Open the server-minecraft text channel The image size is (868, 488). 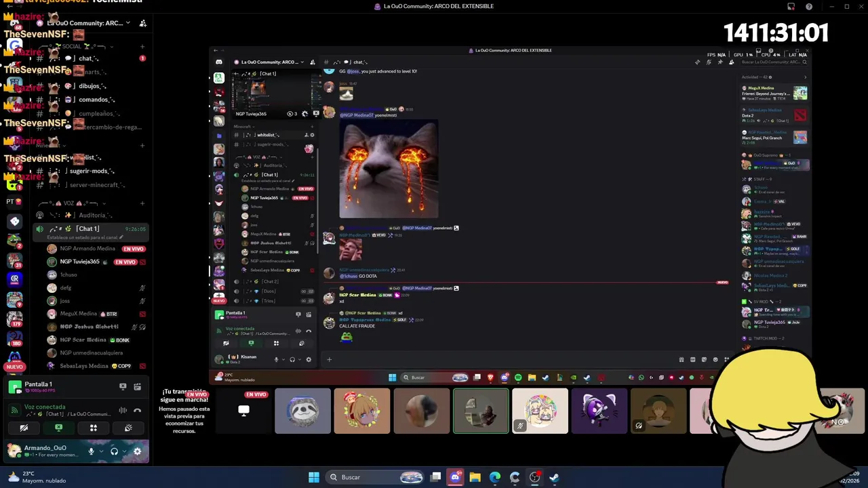coord(92,185)
